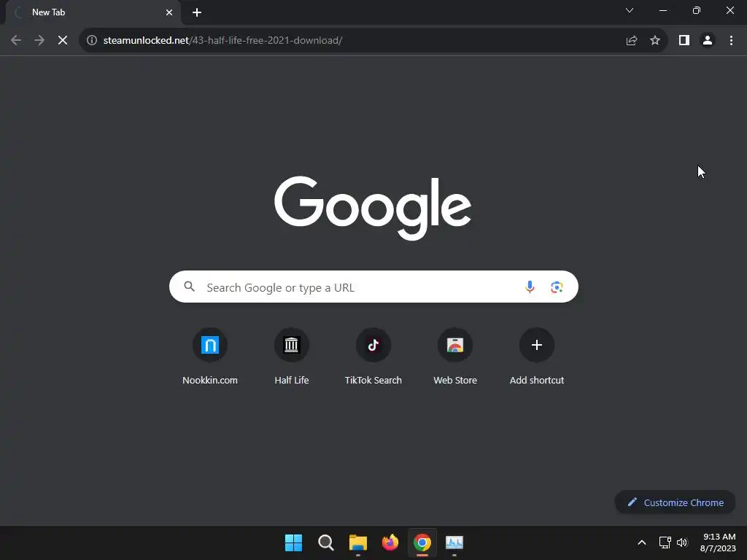Open Windows taskbar search
This screenshot has height=560, width=747.
coord(326,542)
